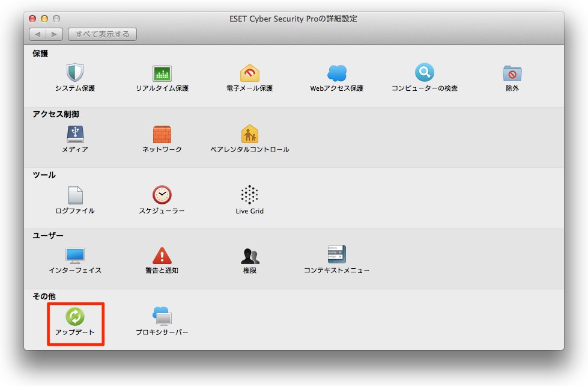
Task: Open リアルタイム保護 settings icon
Action: pos(162,73)
